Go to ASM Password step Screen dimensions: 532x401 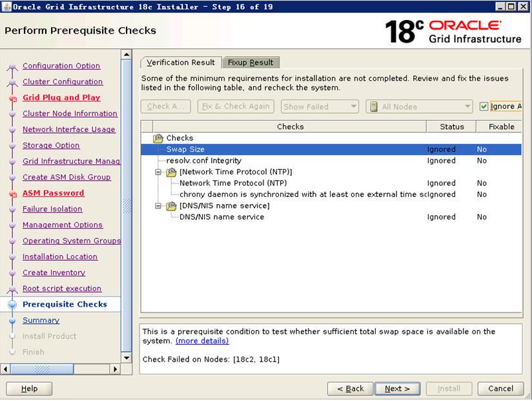tap(54, 193)
